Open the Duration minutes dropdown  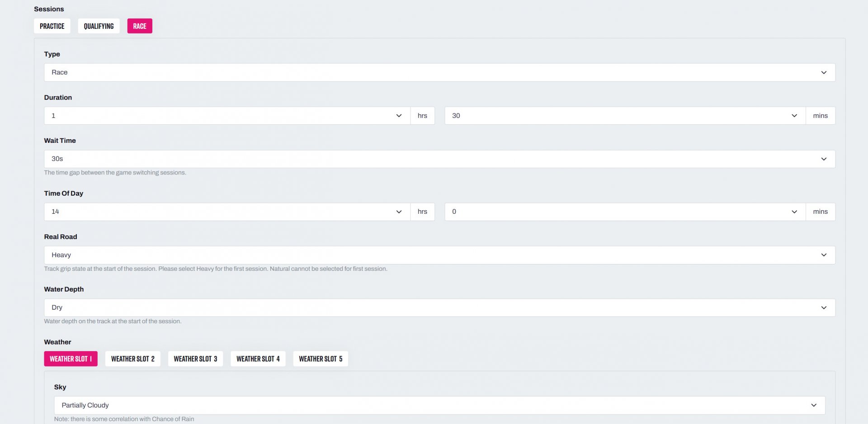[625, 116]
